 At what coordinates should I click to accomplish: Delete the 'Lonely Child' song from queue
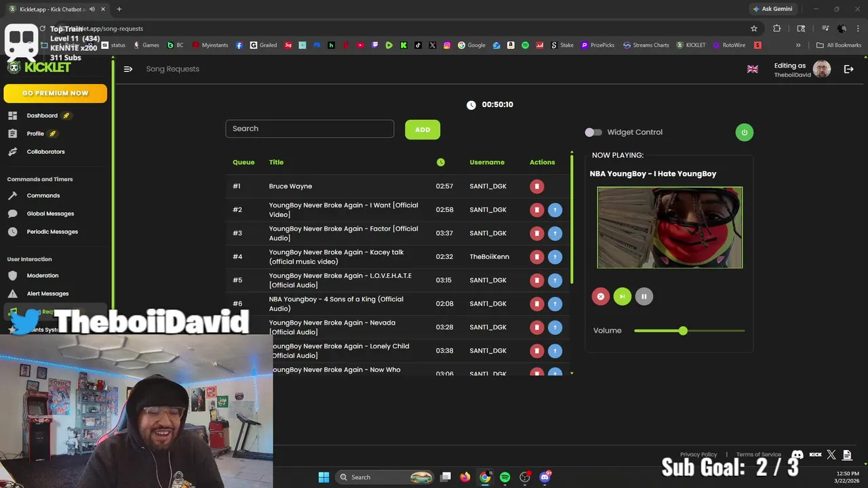(x=536, y=351)
